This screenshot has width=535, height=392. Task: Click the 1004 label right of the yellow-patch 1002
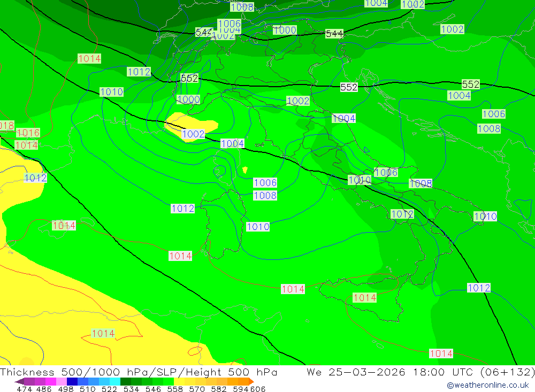point(232,144)
